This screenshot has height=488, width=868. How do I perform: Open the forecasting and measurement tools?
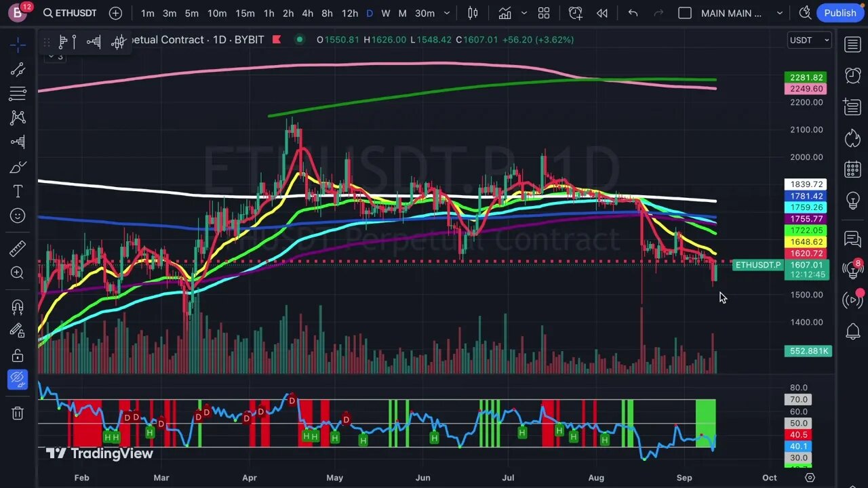[x=18, y=142]
